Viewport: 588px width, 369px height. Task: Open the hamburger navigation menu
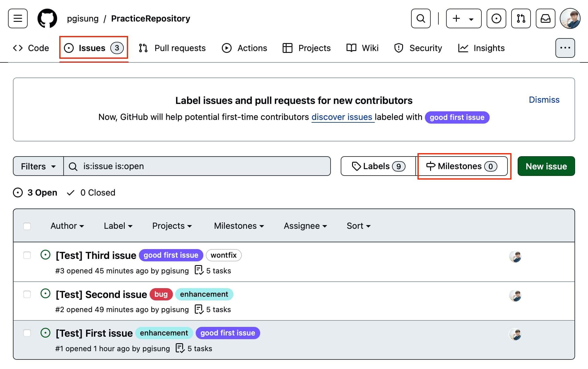18,18
